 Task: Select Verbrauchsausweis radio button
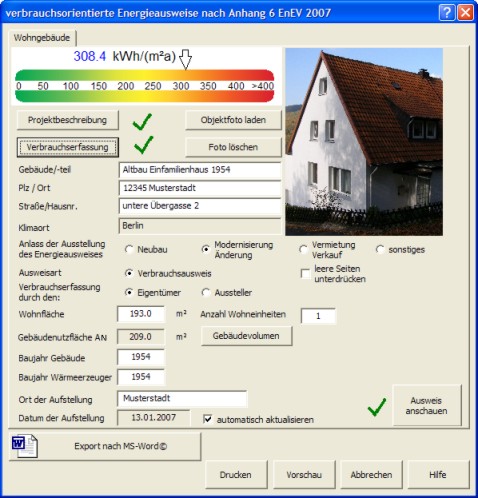(129, 273)
